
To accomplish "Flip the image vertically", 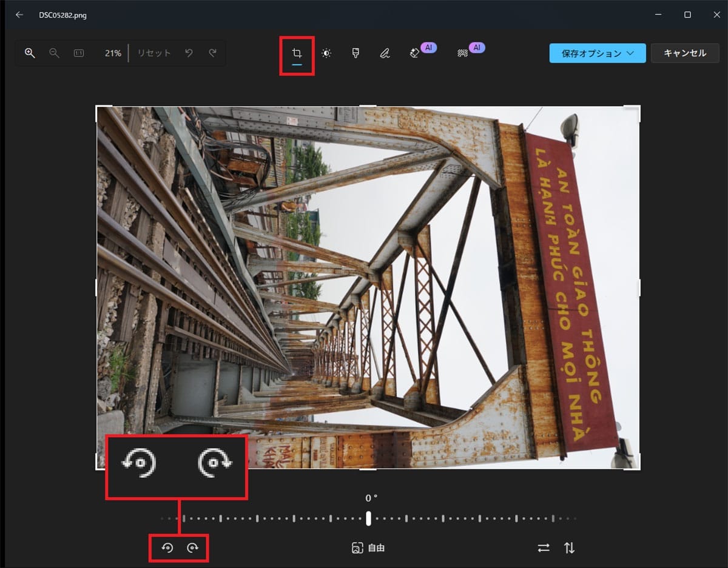I will [x=569, y=547].
